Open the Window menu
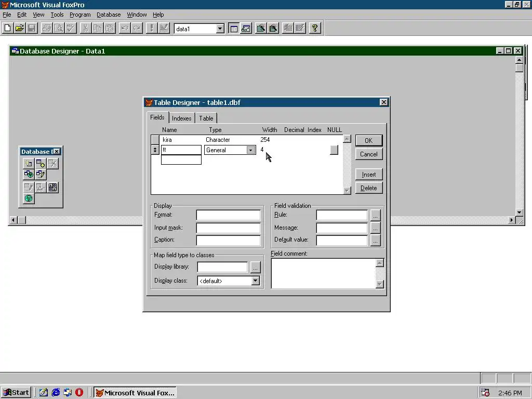This screenshot has width=532, height=399. click(137, 15)
